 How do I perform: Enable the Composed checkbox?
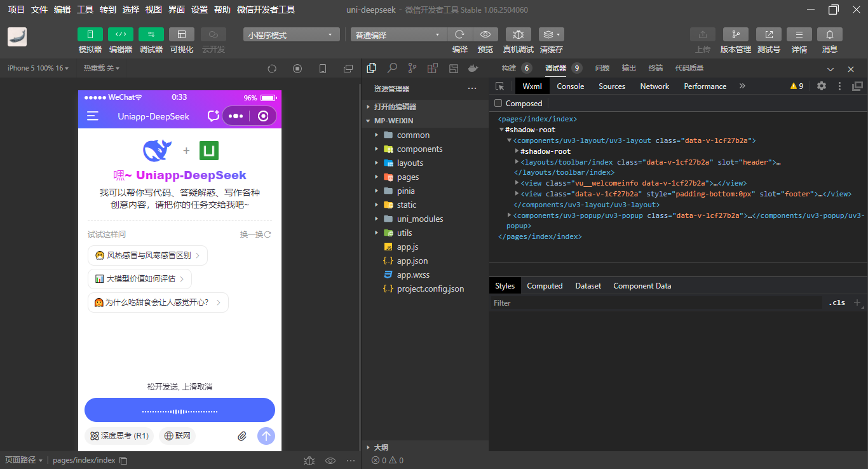click(x=498, y=104)
